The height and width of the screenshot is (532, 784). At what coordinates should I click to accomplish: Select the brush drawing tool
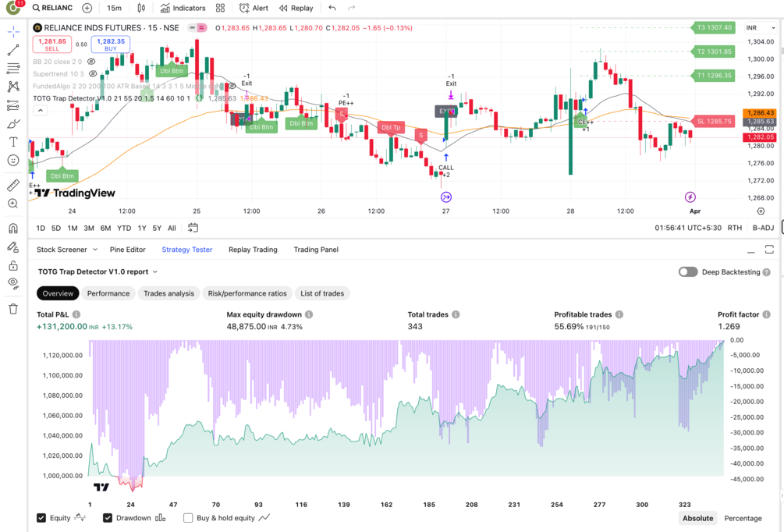click(13, 123)
